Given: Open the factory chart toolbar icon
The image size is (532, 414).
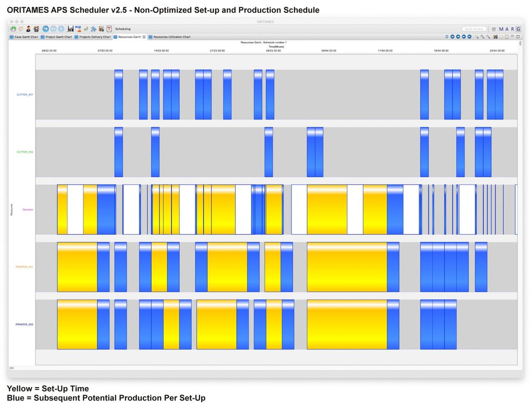Looking at the screenshot, I should (x=71, y=29).
